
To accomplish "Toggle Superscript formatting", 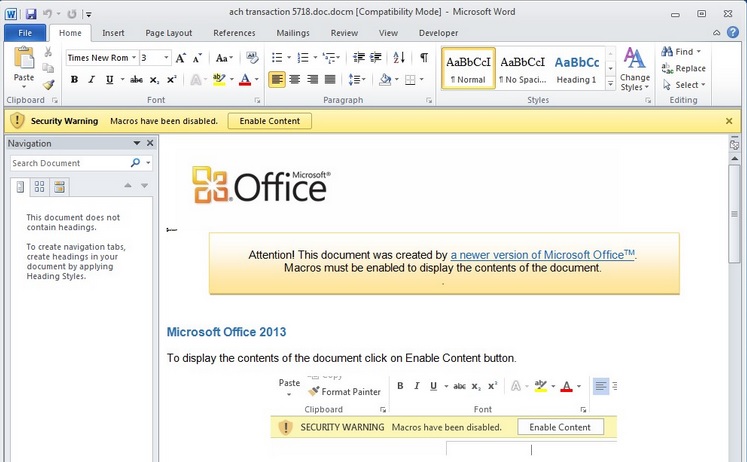I will pyautogui.click(x=172, y=80).
